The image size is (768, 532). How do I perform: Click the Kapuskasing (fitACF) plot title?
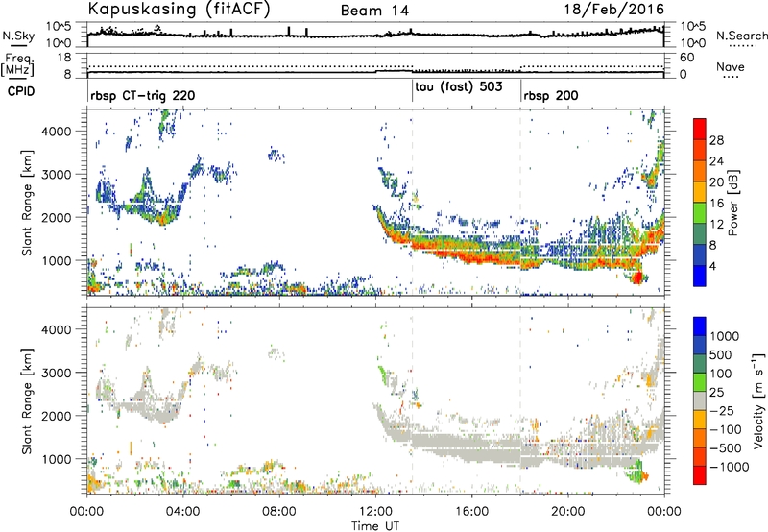(179, 9)
